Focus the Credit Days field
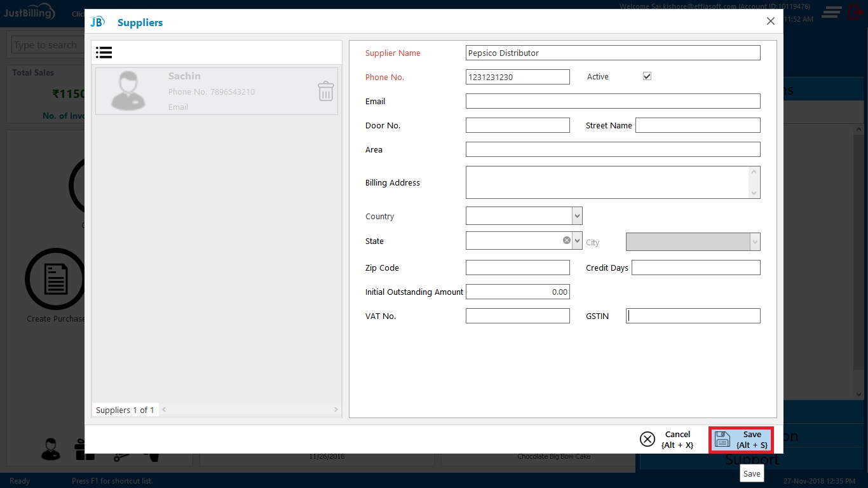The image size is (868, 488). coord(696,268)
